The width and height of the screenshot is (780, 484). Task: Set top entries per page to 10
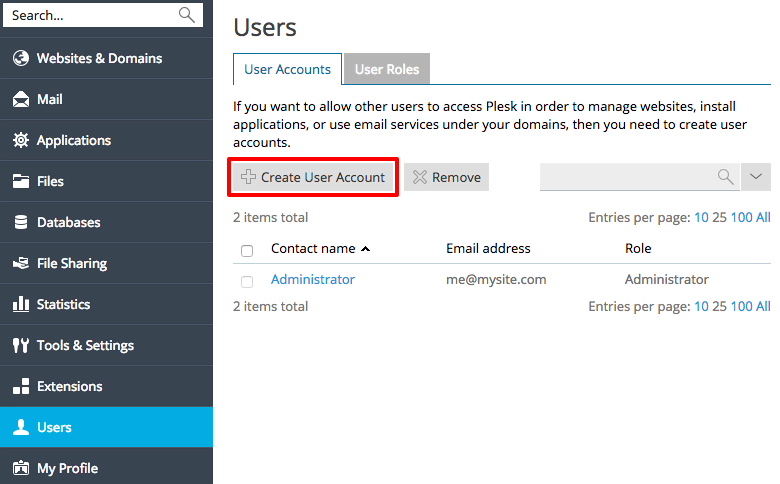(x=701, y=217)
